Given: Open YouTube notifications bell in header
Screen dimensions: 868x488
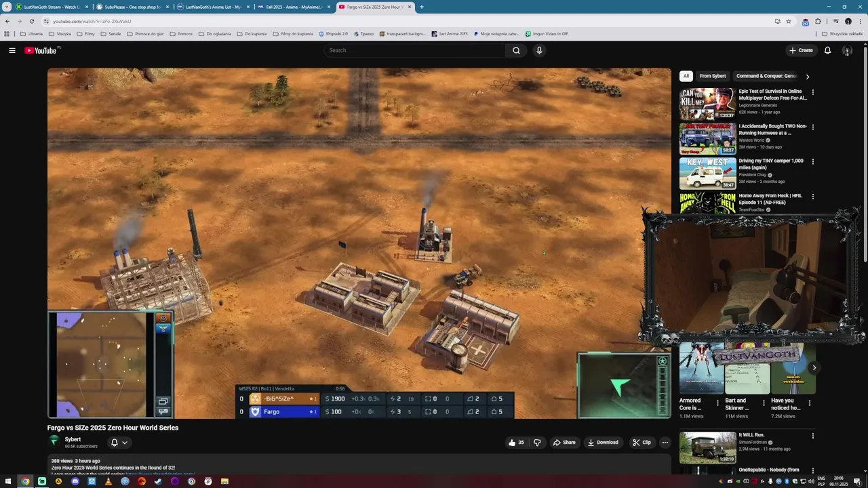Looking at the screenshot, I should point(827,50).
